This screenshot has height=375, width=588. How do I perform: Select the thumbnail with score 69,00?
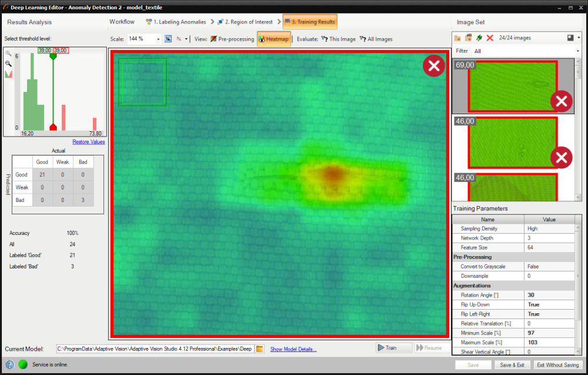[x=510, y=86]
